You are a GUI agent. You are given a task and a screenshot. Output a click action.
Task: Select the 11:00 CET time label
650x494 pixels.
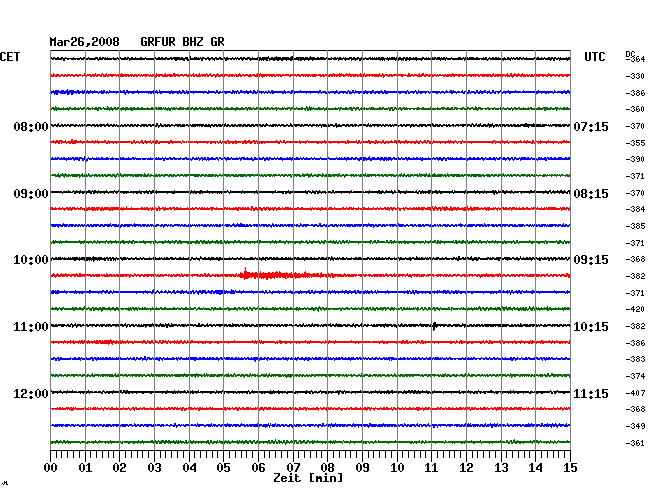point(31,327)
